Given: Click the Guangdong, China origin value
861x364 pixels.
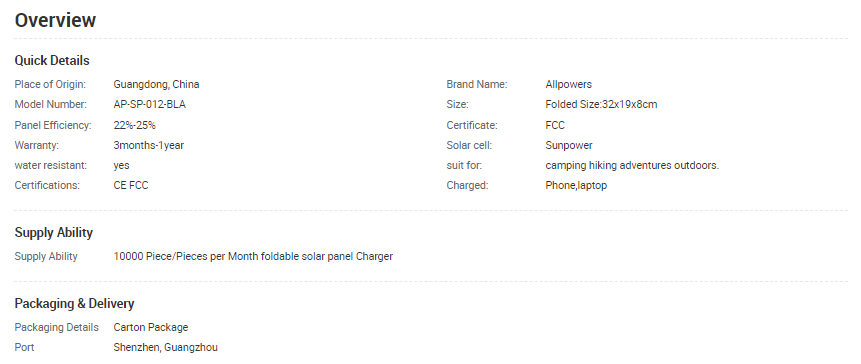Looking at the screenshot, I should tap(156, 85).
